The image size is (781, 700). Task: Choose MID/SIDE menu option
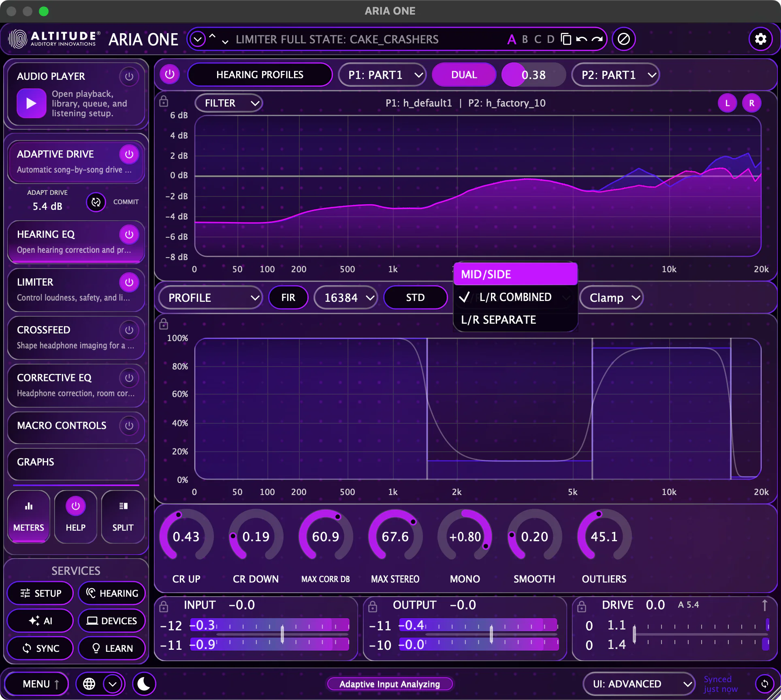(515, 274)
